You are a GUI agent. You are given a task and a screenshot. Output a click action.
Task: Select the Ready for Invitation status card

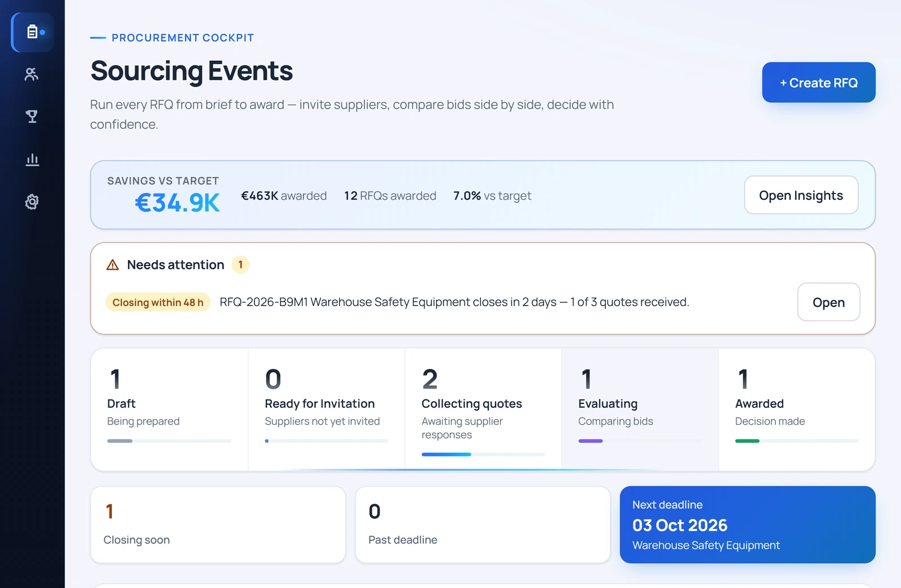click(x=327, y=409)
